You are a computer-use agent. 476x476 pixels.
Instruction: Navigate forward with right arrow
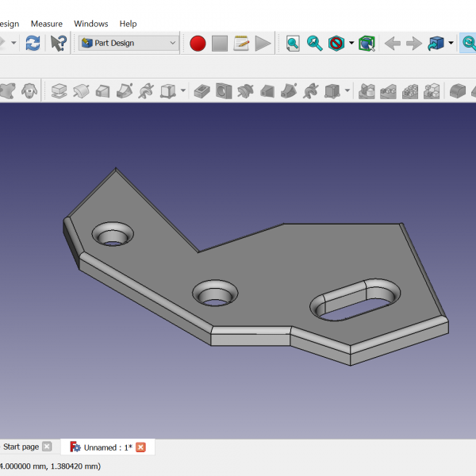click(413, 43)
